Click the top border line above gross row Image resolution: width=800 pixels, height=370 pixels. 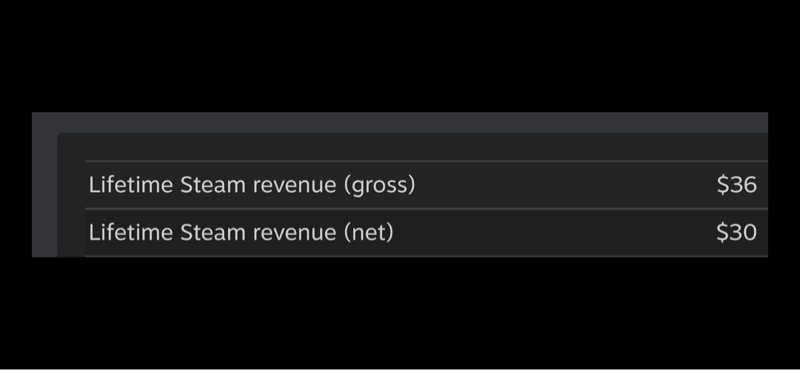[426, 161]
